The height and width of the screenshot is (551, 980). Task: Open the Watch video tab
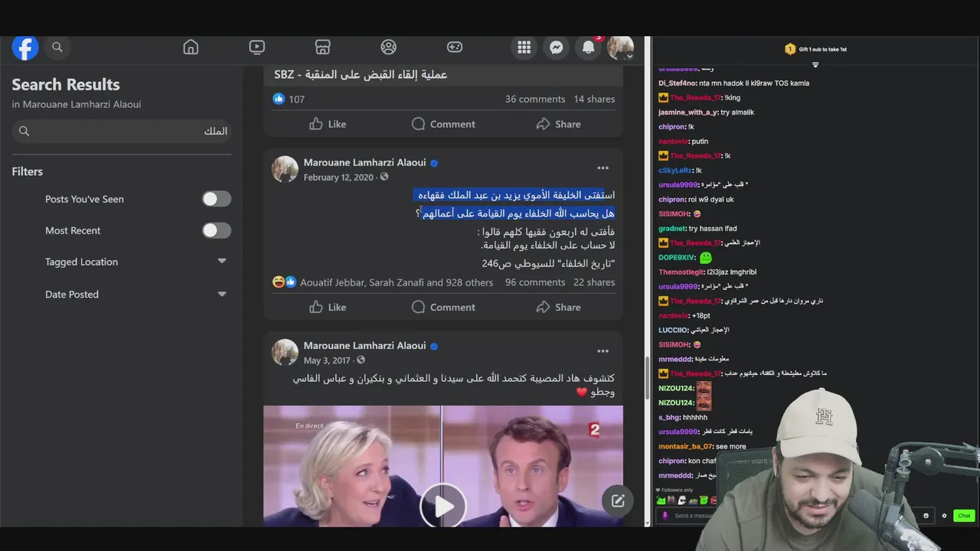tap(257, 47)
